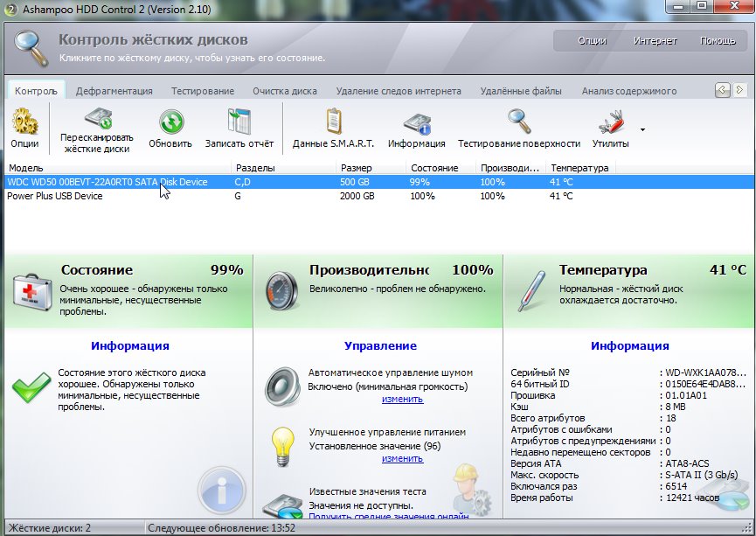Image resolution: width=756 pixels, height=536 pixels.
Task: Open the Удалённые файлы tab
Action: click(521, 91)
